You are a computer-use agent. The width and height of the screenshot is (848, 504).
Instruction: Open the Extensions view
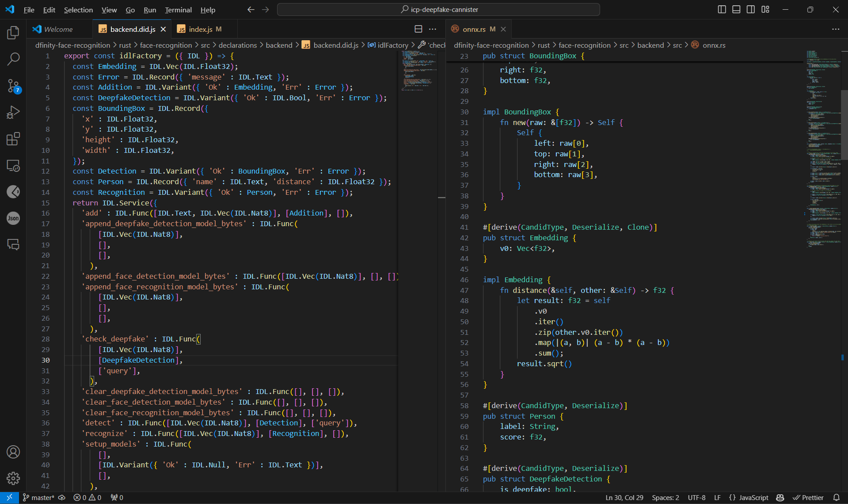coord(13,139)
